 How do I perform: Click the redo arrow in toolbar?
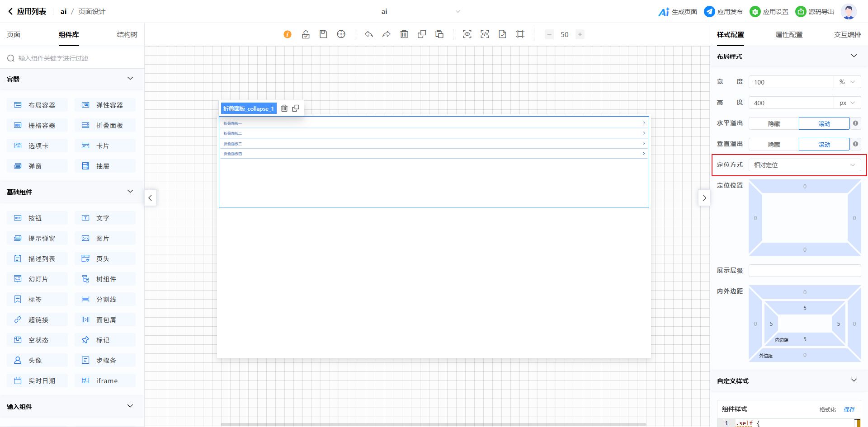point(387,34)
